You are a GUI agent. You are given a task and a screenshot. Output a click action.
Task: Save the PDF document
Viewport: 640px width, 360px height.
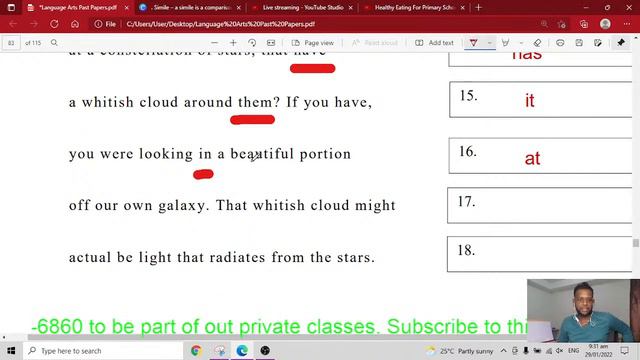(x=579, y=42)
